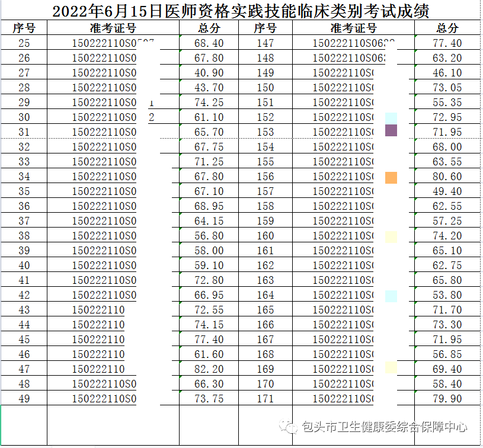Viewport: 483px width, 448px height.
Task: Click the score 43.70 in row 28
Action: coord(209,87)
